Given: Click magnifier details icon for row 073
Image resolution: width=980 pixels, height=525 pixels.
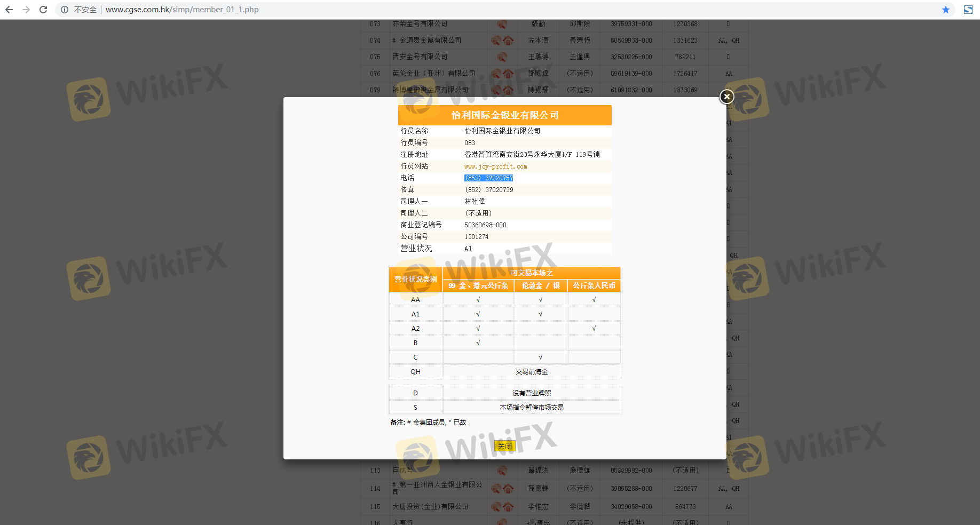Looking at the screenshot, I should (502, 24).
